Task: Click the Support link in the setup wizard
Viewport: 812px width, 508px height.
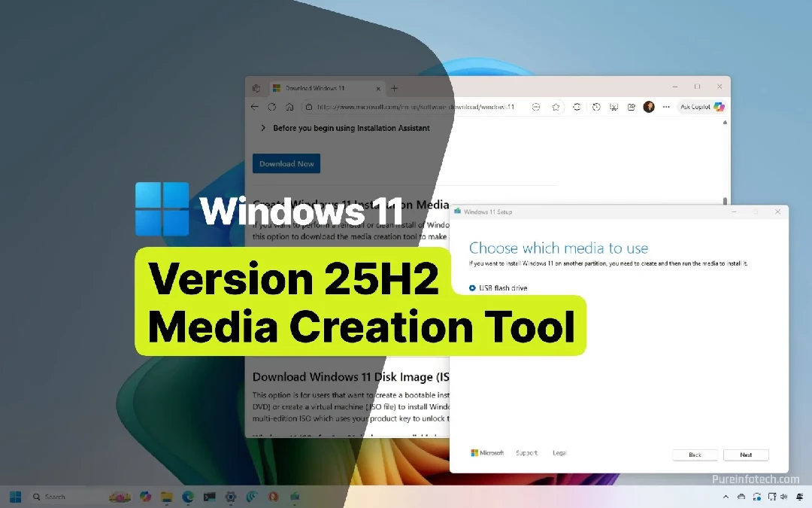Action: [x=526, y=452]
